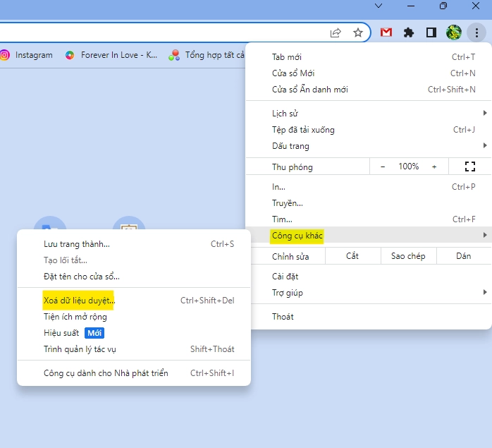Bookmark this page with the star icon
492x448 pixels.
[x=358, y=32]
